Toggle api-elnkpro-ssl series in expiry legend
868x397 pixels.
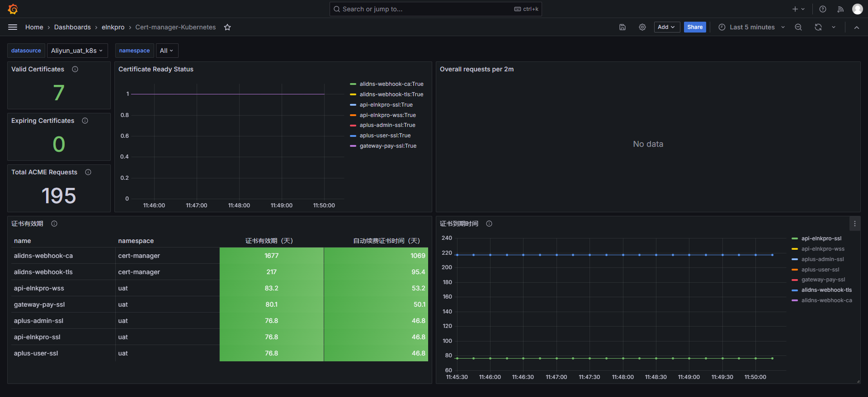tap(821, 238)
